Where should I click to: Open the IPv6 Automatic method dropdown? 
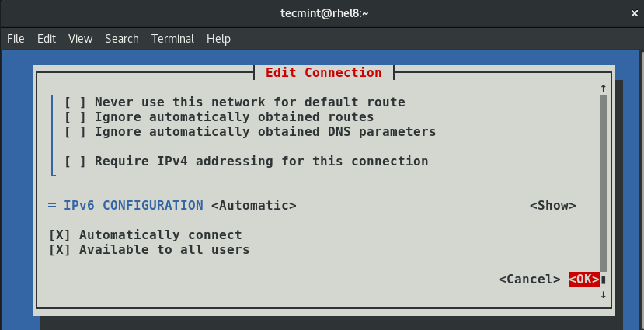pos(253,206)
